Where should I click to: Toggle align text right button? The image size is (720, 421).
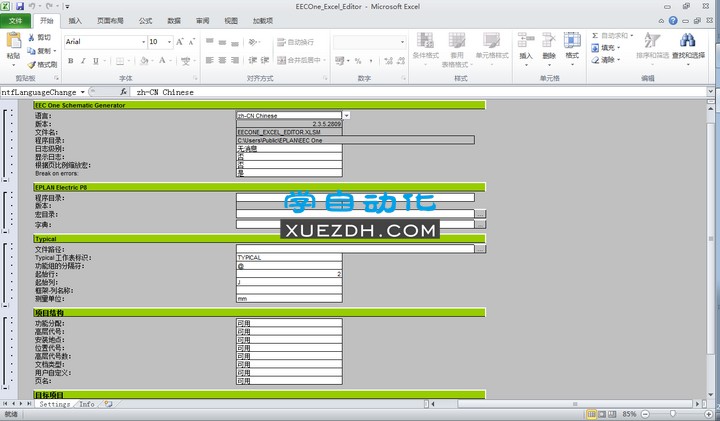click(x=235, y=60)
